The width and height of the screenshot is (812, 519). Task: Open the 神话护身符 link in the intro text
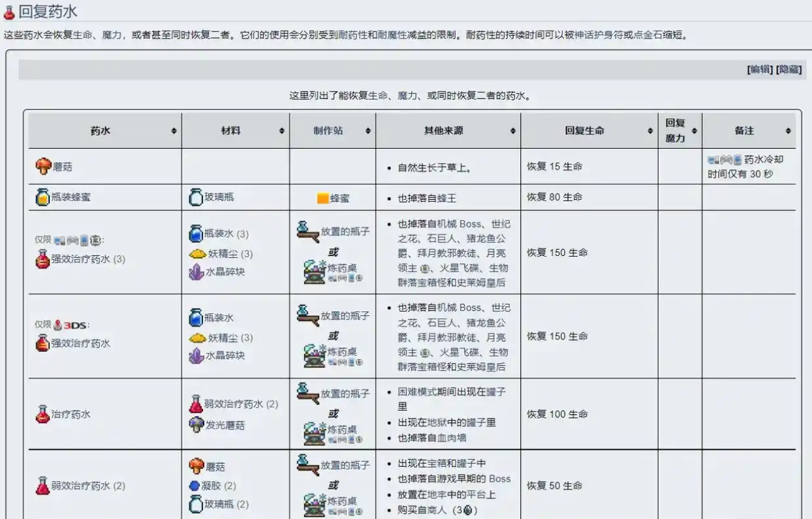[x=599, y=35]
